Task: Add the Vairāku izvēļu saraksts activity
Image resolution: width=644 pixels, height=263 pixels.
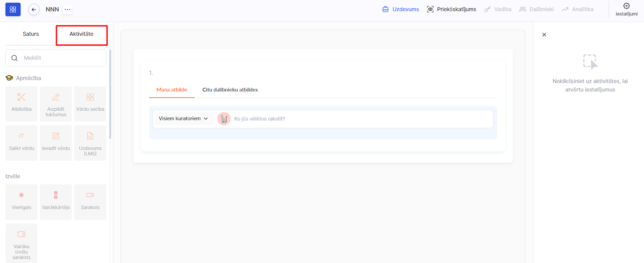Action: coord(21,243)
